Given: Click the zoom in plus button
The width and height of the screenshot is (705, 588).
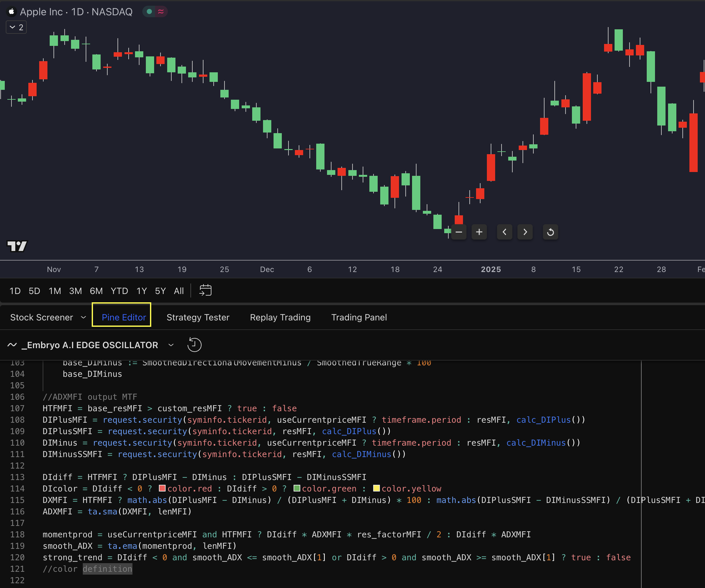Looking at the screenshot, I should [479, 232].
